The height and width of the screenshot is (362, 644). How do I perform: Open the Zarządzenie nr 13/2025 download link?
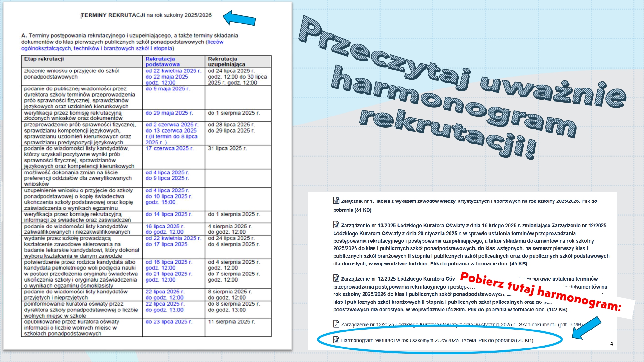(x=471, y=244)
